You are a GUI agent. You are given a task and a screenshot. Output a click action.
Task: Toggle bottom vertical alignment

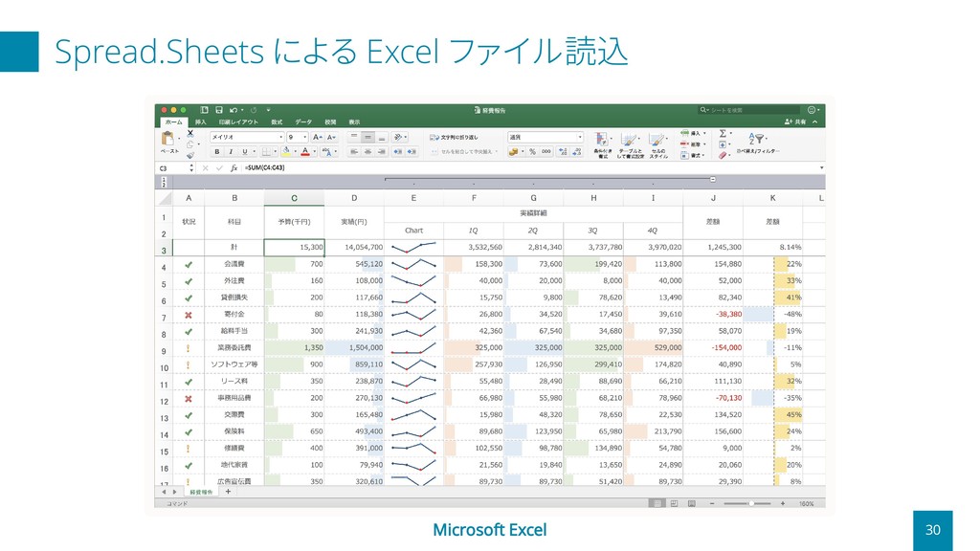tap(381, 137)
